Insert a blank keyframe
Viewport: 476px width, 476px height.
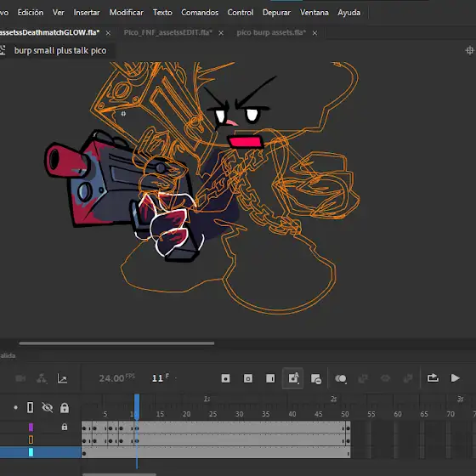(247, 378)
